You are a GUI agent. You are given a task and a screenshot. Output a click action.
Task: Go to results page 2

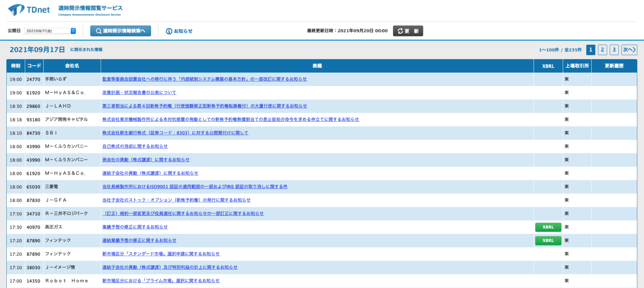tap(602, 50)
